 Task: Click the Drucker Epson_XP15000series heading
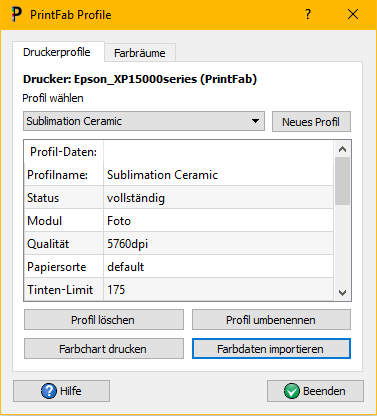pos(140,79)
